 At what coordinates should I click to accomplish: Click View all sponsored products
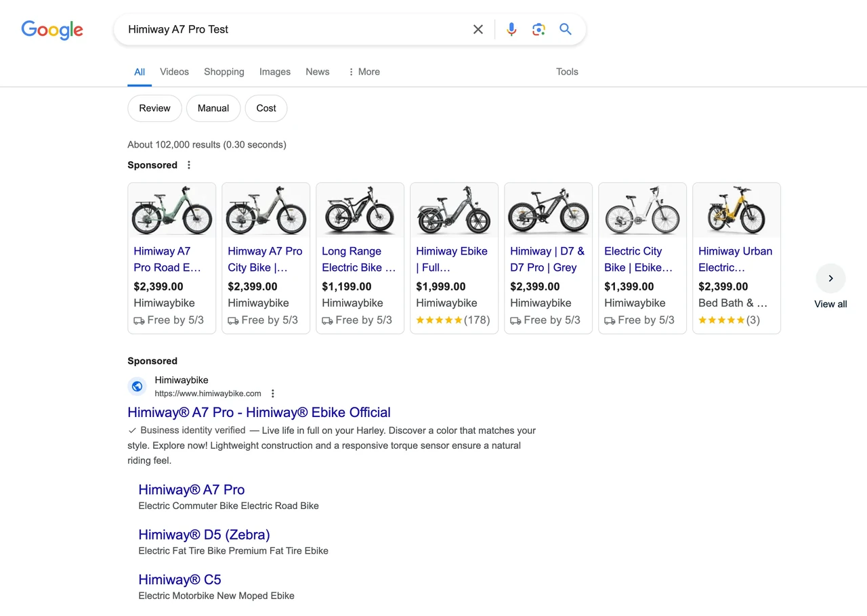click(x=830, y=304)
